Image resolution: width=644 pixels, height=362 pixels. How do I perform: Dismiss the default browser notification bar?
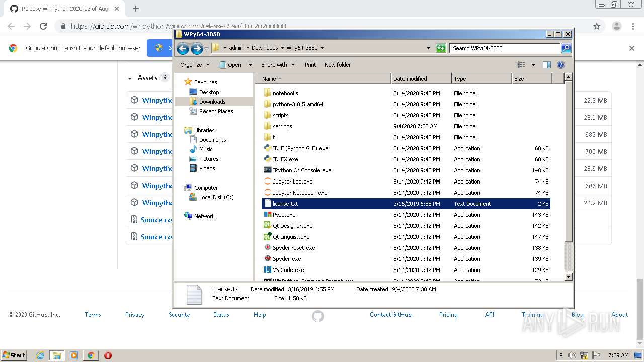pos(632,48)
